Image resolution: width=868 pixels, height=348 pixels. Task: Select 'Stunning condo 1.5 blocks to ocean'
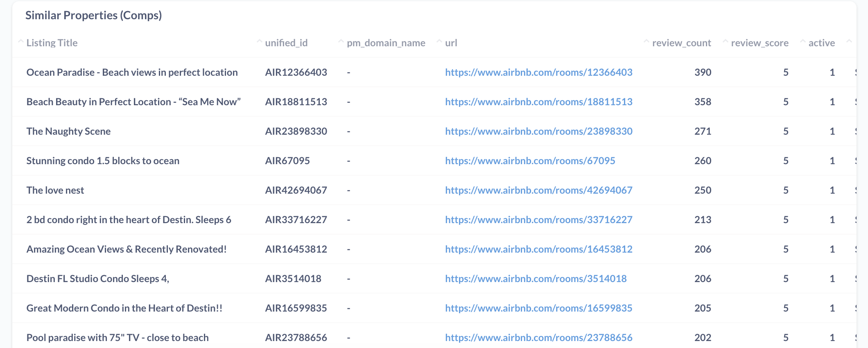(103, 161)
